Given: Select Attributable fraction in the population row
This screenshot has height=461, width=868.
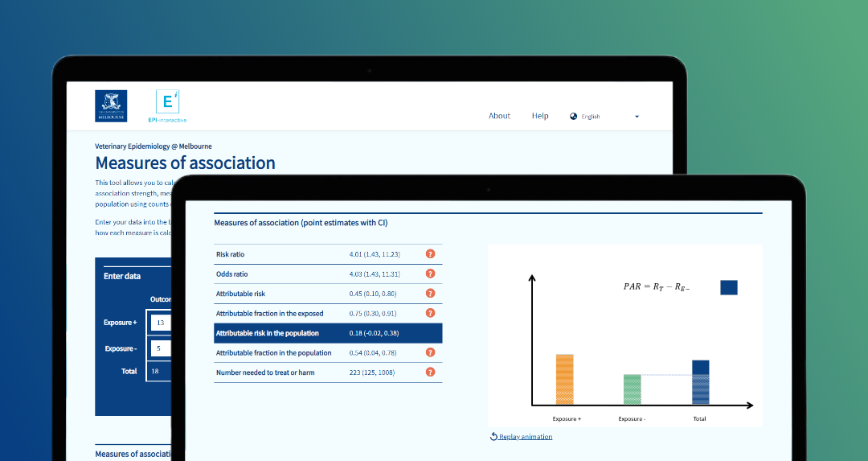Looking at the screenshot, I should (x=328, y=353).
